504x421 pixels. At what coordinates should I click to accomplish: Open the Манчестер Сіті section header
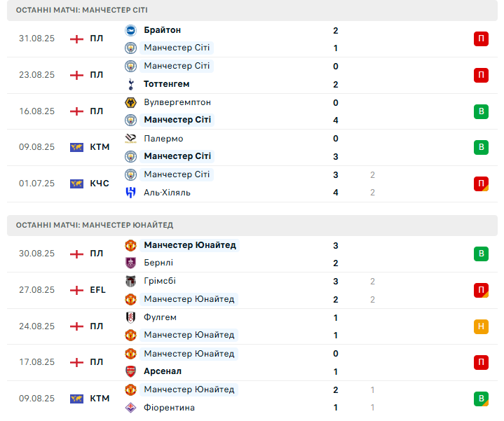tap(81, 11)
